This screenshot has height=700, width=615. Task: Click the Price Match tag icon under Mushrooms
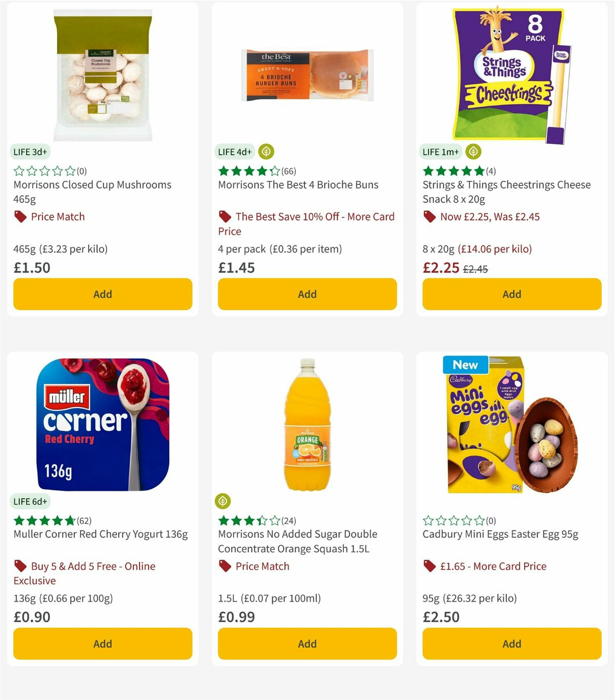tap(19, 216)
